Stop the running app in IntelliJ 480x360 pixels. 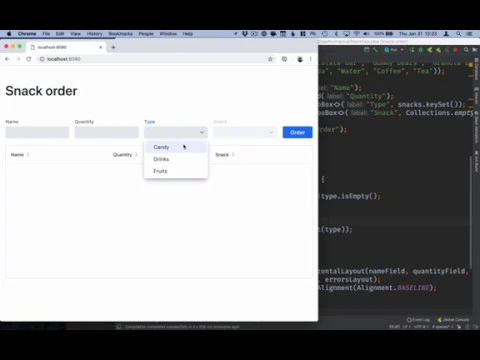click(x=455, y=50)
